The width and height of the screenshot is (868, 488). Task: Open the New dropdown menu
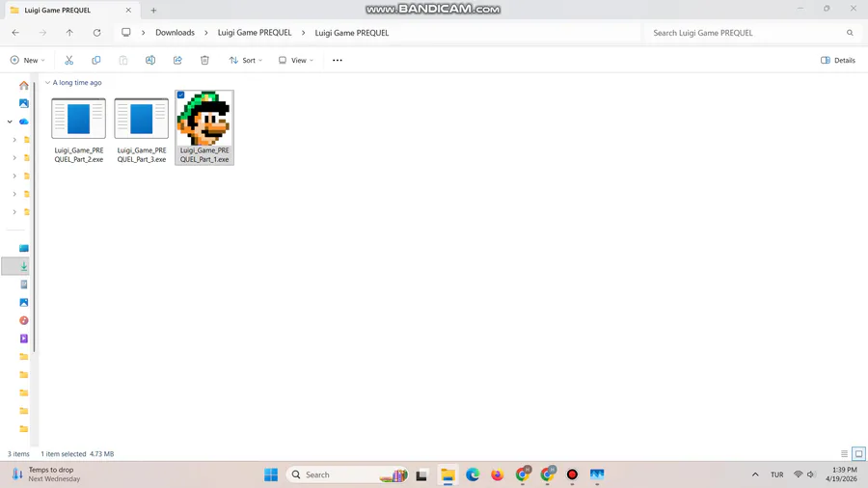click(27, 61)
